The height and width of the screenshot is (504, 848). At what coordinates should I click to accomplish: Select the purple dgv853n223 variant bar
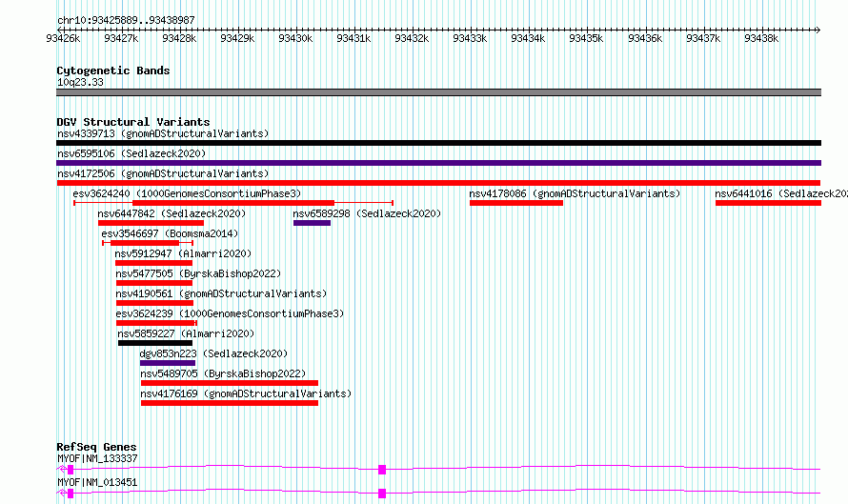pos(168,363)
